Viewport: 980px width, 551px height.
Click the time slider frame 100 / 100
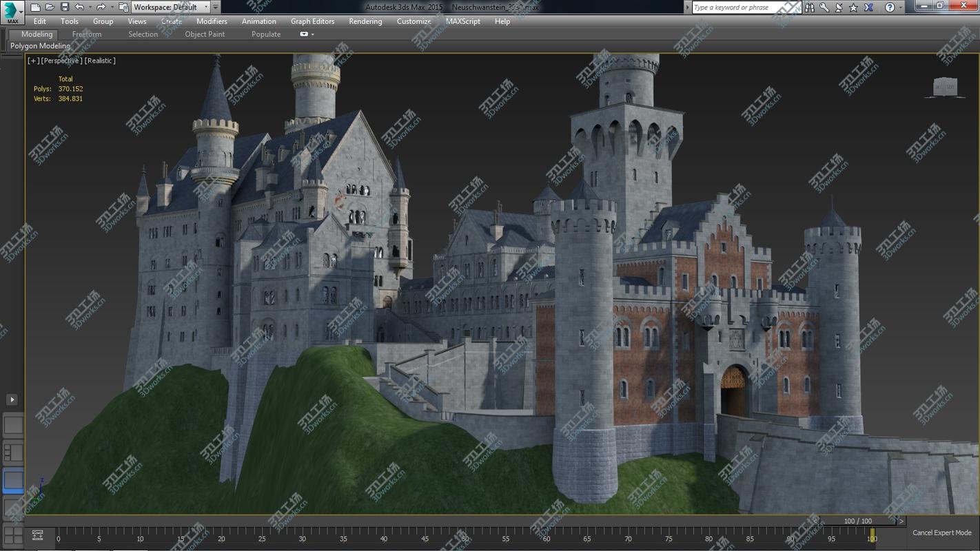coord(857,521)
